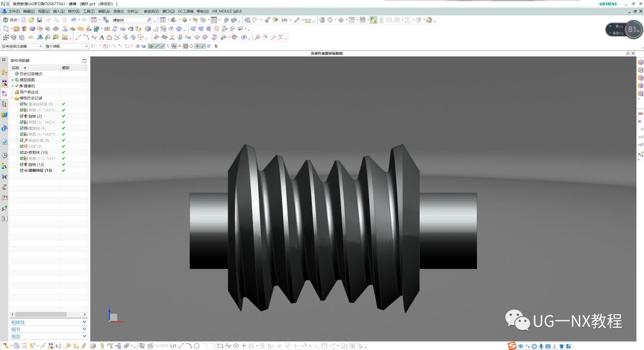
Task: Click the Constraint Navigator sidebar icon
Action: pyautogui.click(x=4, y=82)
